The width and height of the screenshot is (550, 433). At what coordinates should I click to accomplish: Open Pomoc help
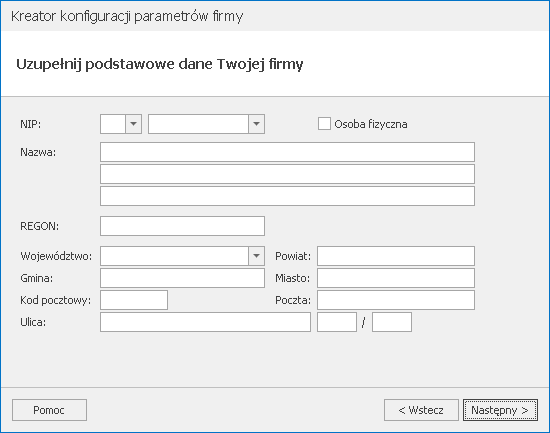49,410
